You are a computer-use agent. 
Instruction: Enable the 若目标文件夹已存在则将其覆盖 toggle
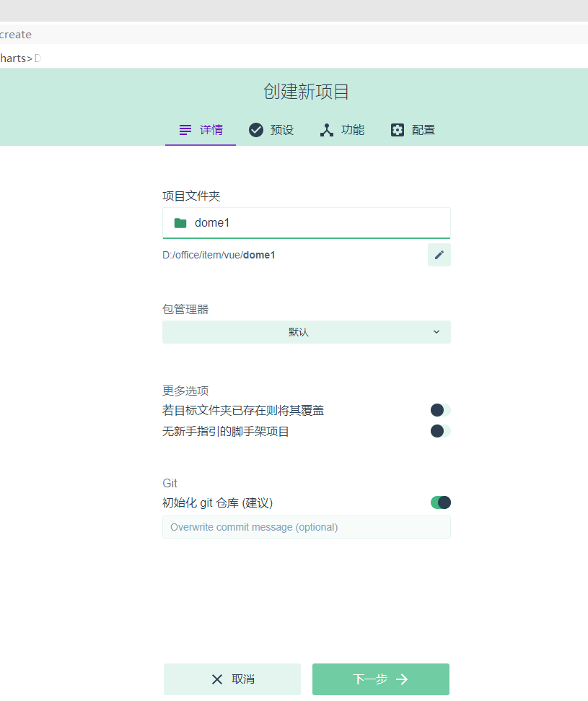tap(439, 410)
